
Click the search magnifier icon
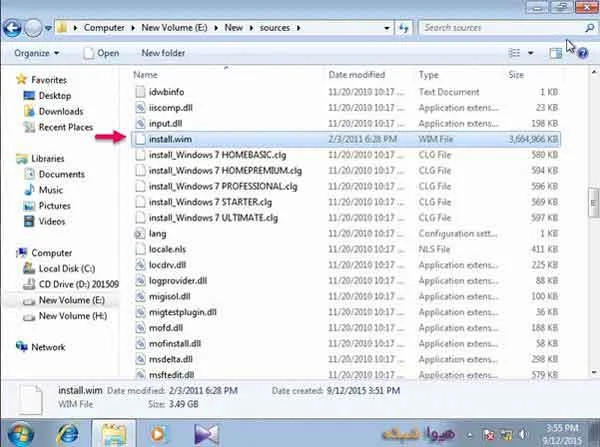click(590, 28)
